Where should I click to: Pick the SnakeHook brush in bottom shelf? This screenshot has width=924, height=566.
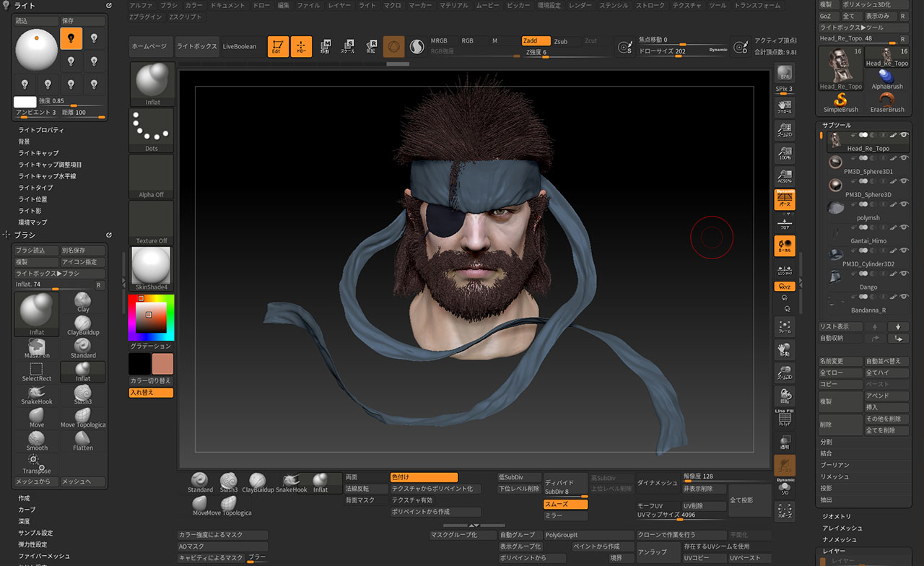(291, 482)
